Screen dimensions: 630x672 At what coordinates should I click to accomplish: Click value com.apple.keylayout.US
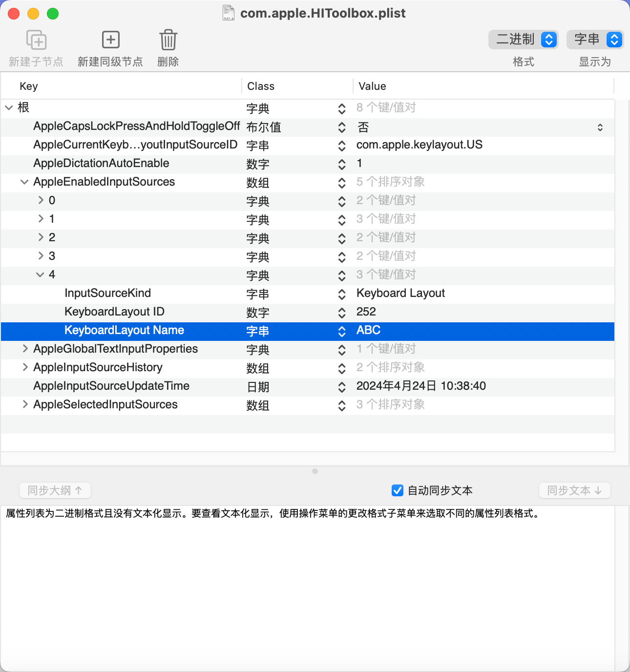tap(420, 145)
